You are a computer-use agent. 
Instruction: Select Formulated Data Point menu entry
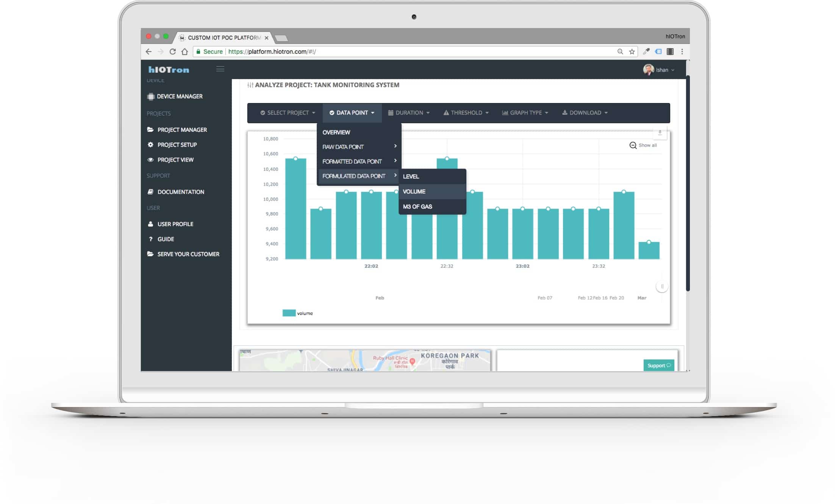click(x=359, y=176)
